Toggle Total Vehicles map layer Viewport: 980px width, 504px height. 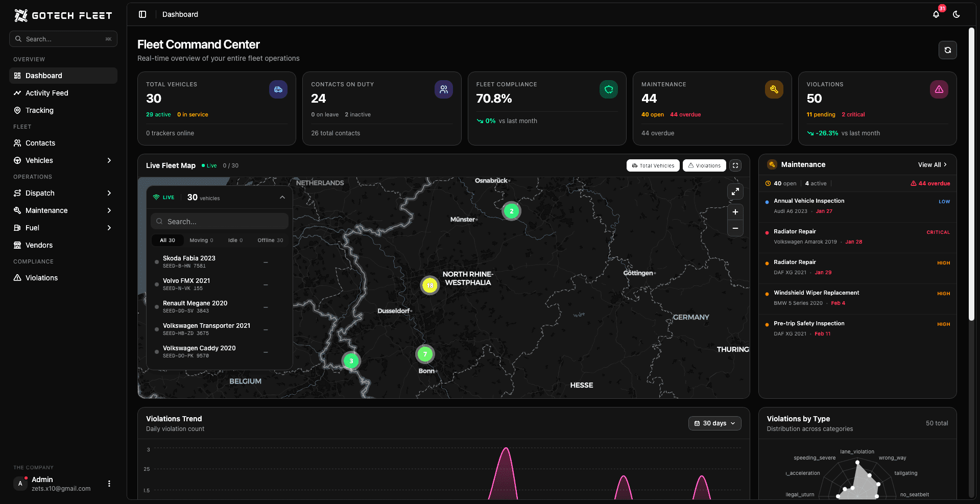(x=653, y=165)
